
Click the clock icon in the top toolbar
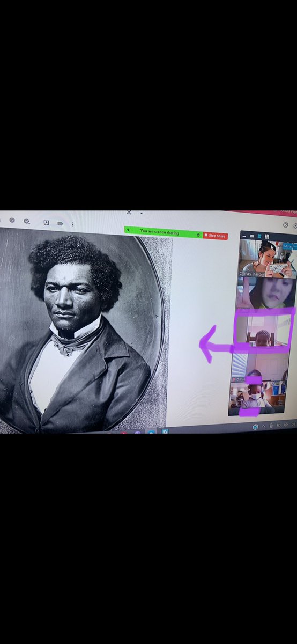pyautogui.click(x=12, y=220)
